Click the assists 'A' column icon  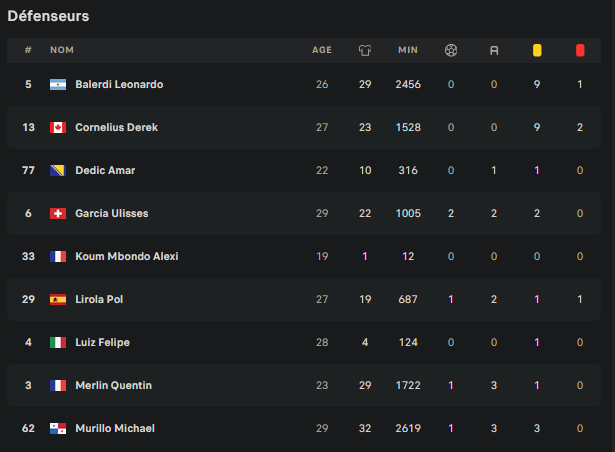point(494,50)
